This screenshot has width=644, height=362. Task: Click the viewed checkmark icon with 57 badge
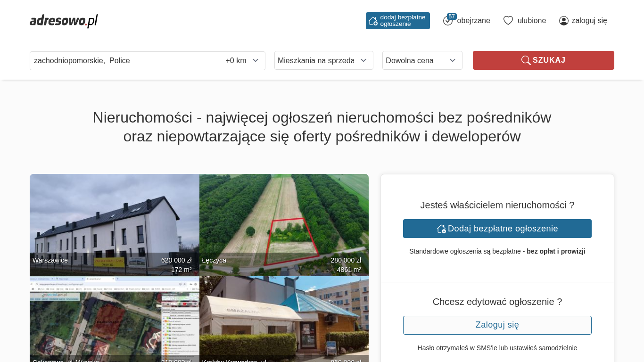coord(447,21)
